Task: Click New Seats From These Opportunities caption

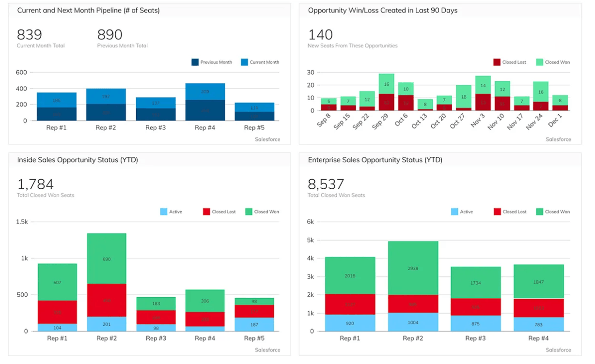Action: pyautogui.click(x=353, y=46)
